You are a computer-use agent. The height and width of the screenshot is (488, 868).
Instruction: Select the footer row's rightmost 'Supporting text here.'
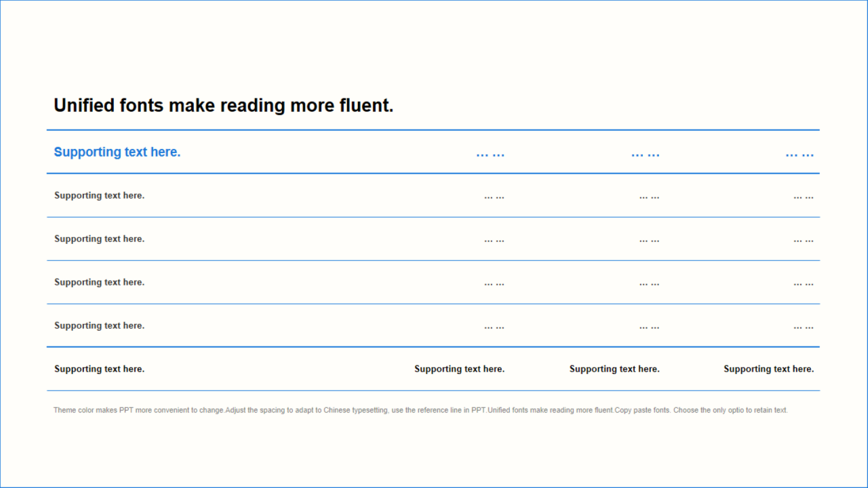(x=768, y=369)
